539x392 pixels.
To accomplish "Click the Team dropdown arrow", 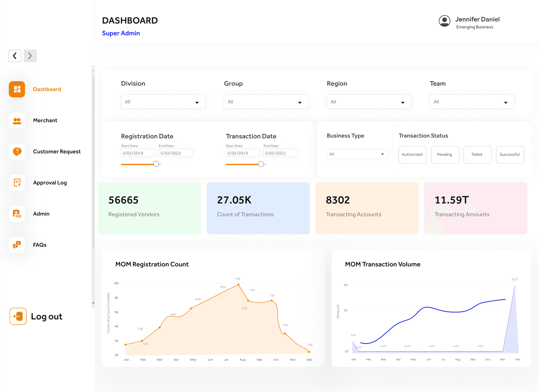I will [506, 103].
